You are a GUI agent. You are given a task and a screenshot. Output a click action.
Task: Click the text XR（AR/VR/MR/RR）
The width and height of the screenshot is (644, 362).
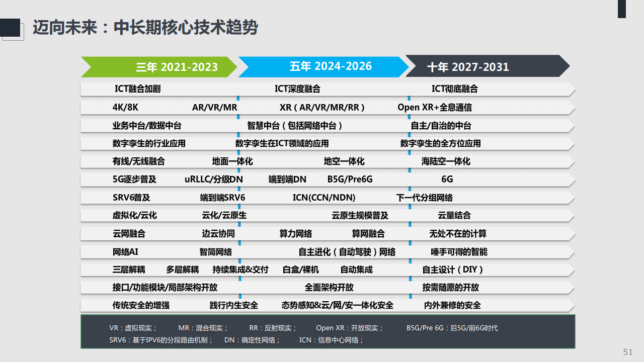323,107
